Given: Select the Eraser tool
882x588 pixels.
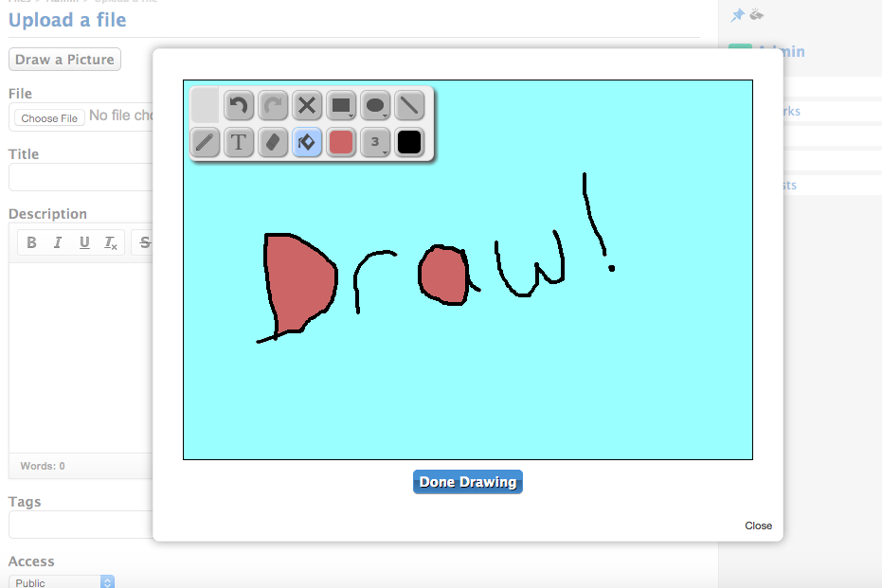Looking at the screenshot, I should (x=273, y=142).
